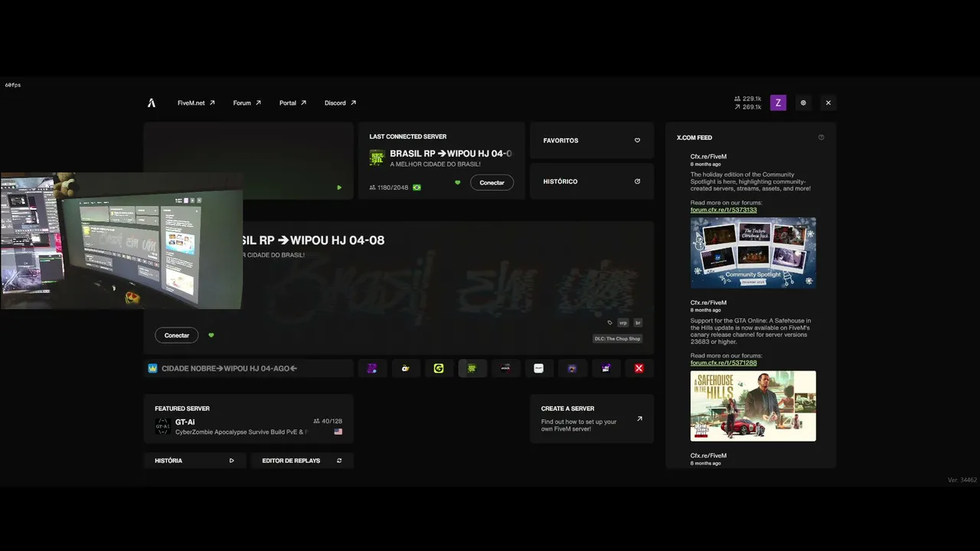Image resolution: width=980 pixels, height=551 pixels.
Task: Select the yellow bird server icon
Action: point(406,368)
